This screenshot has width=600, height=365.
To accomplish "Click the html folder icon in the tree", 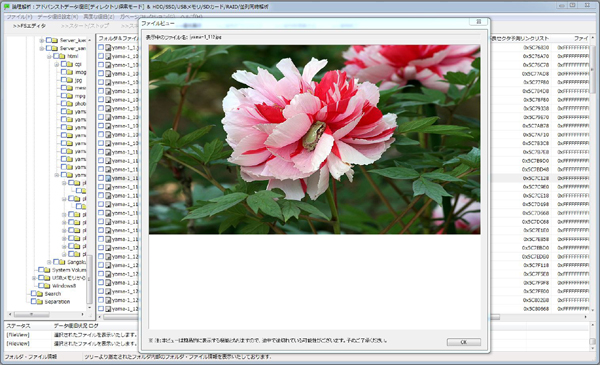I will click(x=62, y=56).
